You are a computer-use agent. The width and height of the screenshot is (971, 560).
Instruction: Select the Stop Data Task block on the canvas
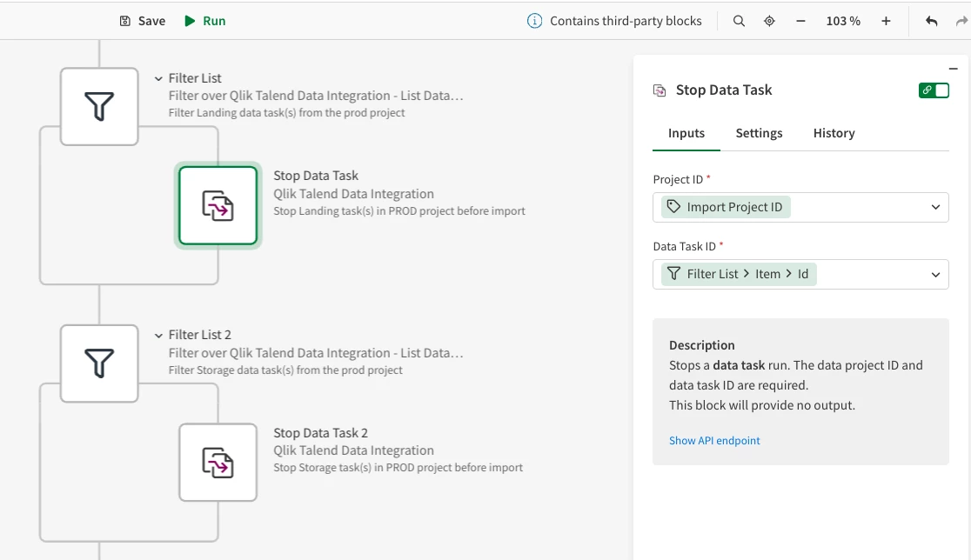[x=218, y=205]
